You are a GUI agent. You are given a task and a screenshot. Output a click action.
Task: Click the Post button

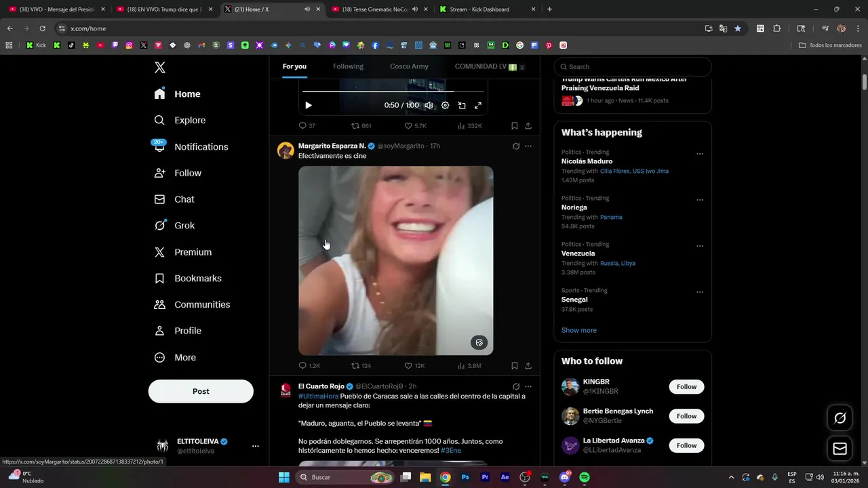[x=201, y=391]
